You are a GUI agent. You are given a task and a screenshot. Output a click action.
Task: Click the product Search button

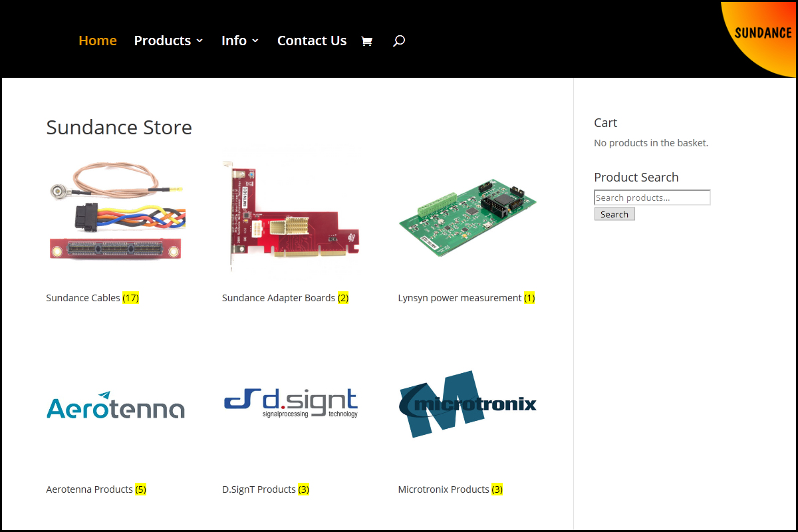tap(614, 214)
